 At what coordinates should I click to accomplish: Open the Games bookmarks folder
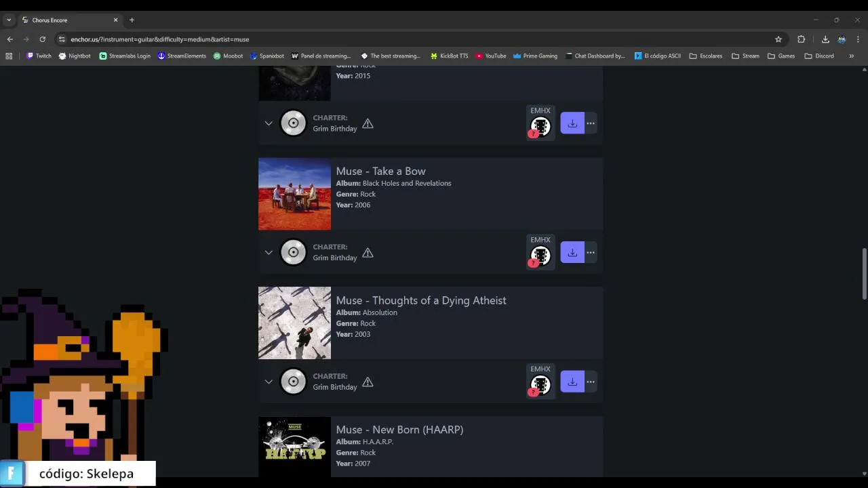(781, 56)
